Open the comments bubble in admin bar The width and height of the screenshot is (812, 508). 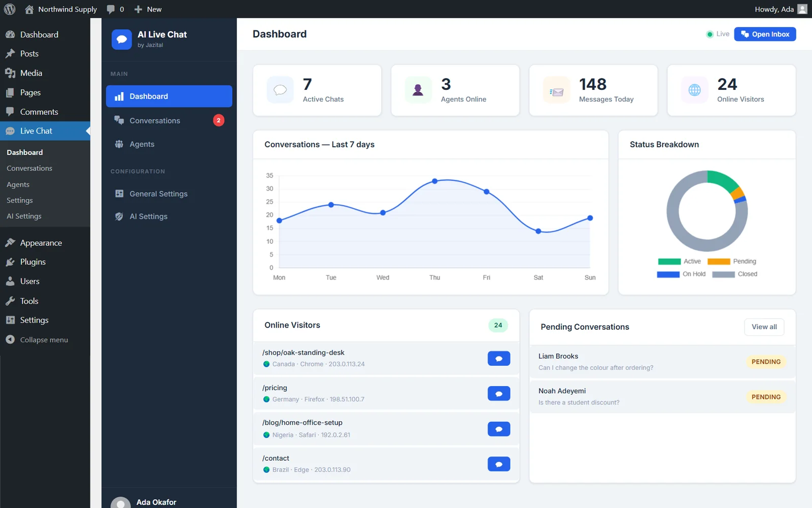(111, 9)
